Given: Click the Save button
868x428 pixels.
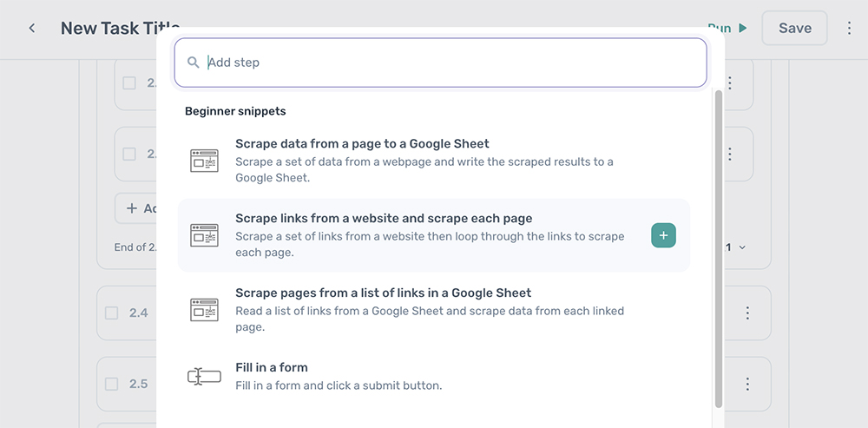Looking at the screenshot, I should tap(794, 29).
